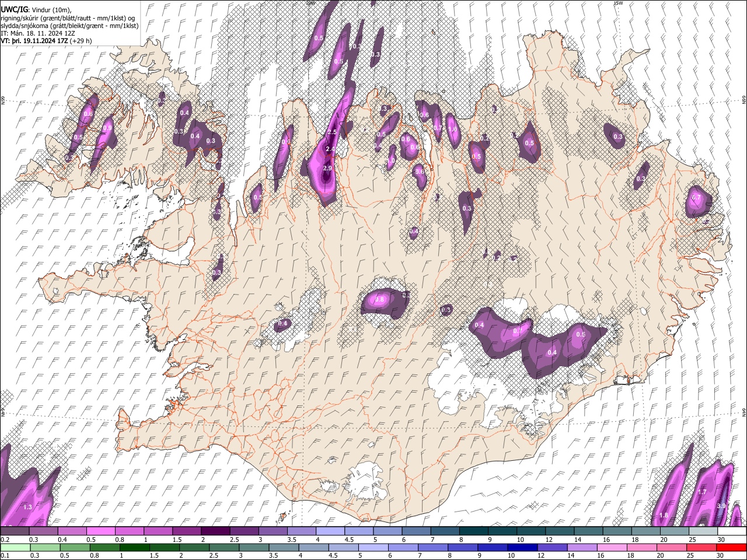Select the bottom-row blue swatch between 8 and 9
Viewport: 747px width, 560px height.
464,547
